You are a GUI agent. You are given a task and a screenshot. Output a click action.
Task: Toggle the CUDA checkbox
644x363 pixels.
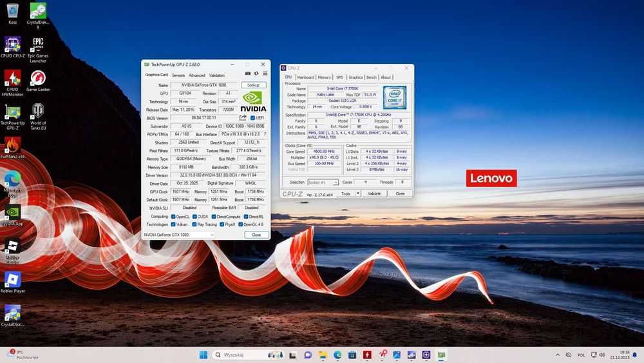tap(194, 217)
